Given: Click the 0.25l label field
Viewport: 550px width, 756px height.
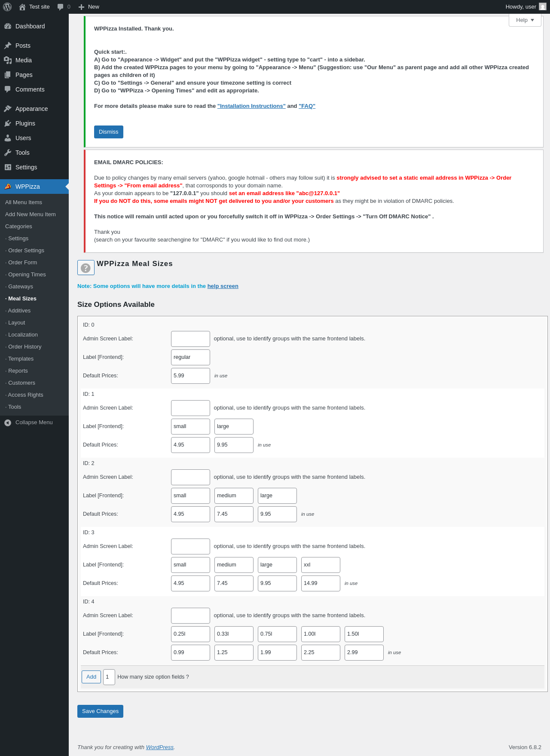Looking at the screenshot, I should (x=190, y=634).
